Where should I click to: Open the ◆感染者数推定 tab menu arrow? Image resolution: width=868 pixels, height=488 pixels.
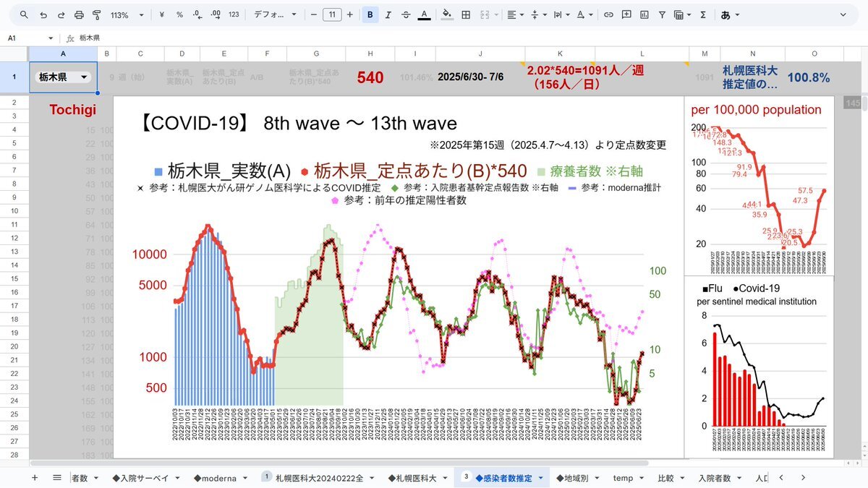(540, 478)
